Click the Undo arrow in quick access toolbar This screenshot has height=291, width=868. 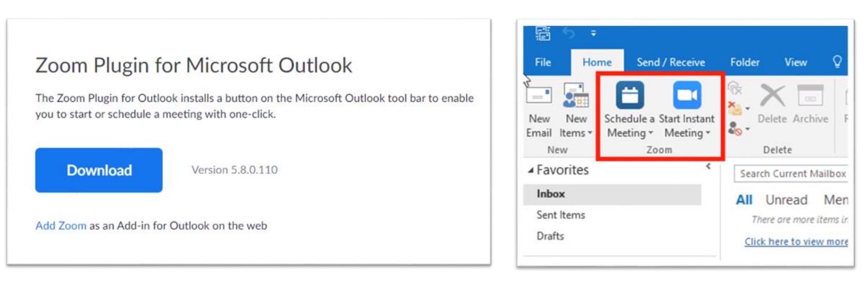[x=569, y=34]
